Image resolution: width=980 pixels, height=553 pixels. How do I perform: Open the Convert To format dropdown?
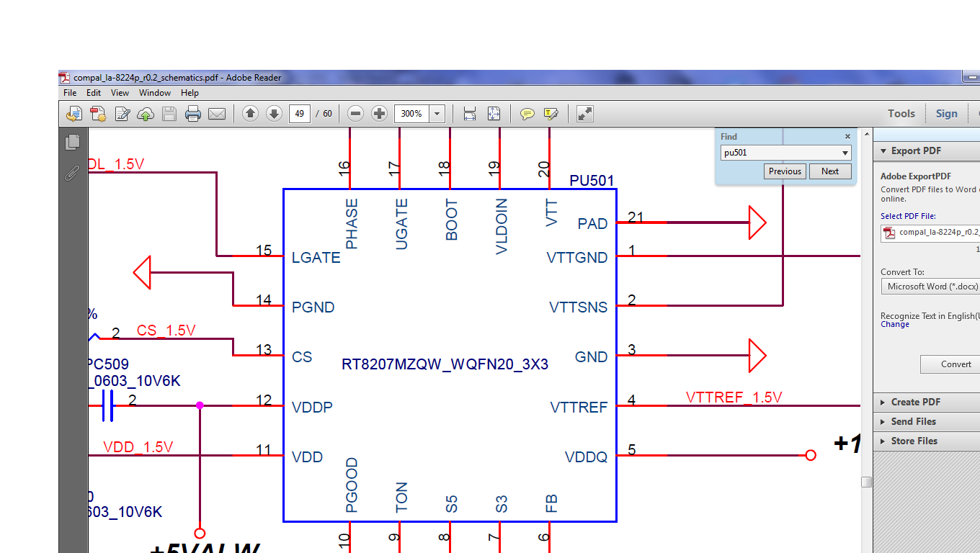[x=930, y=287]
